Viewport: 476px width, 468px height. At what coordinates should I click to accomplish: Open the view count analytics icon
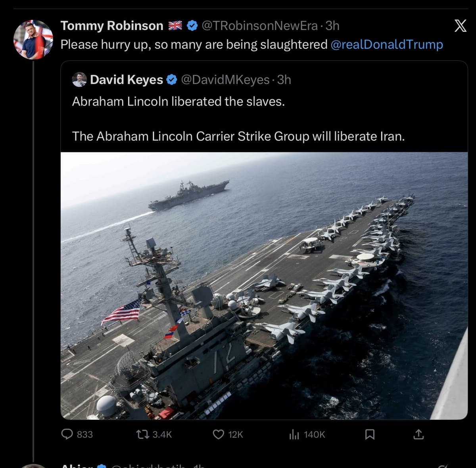[294, 434]
